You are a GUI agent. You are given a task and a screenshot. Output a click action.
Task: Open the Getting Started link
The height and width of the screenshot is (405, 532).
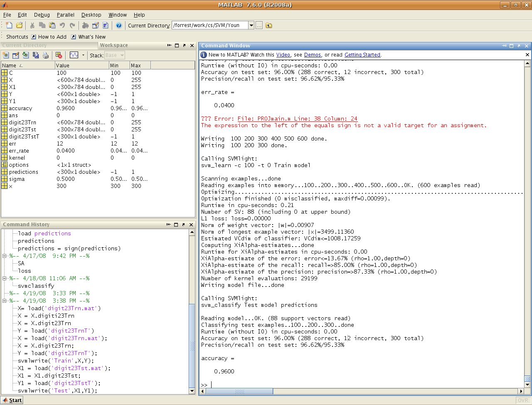[362, 55]
